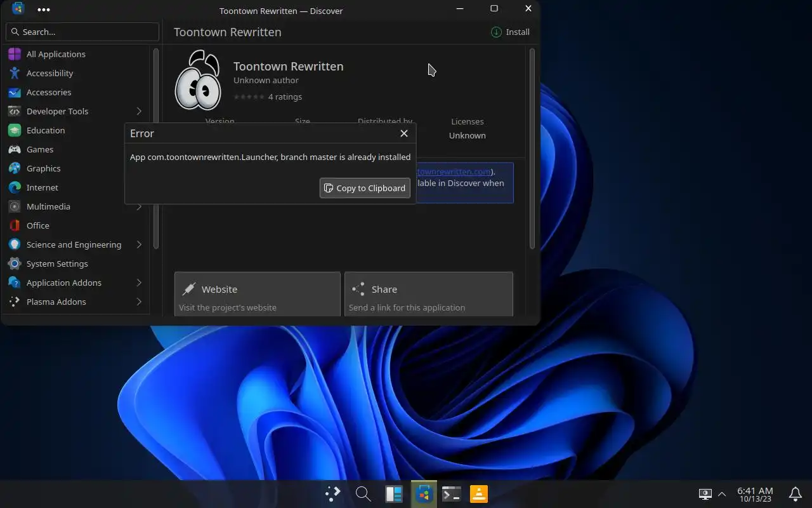Click the toontownrewritten.com link
The height and width of the screenshot is (508, 812).
454,171
